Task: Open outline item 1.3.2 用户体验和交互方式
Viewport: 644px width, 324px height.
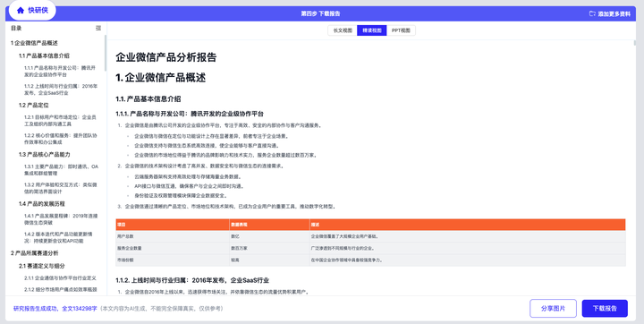Action: [x=61, y=188]
